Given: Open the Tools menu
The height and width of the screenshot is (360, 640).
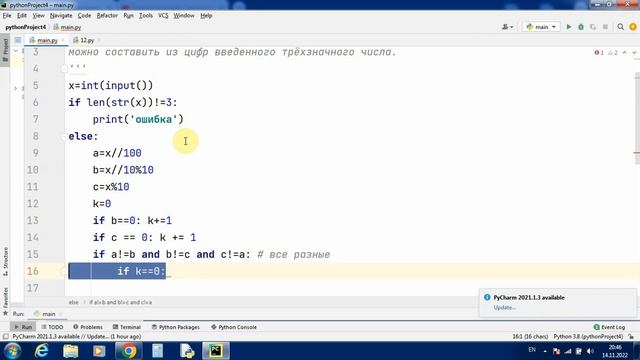Looking at the screenshot, I should click(x=146, y=16).
